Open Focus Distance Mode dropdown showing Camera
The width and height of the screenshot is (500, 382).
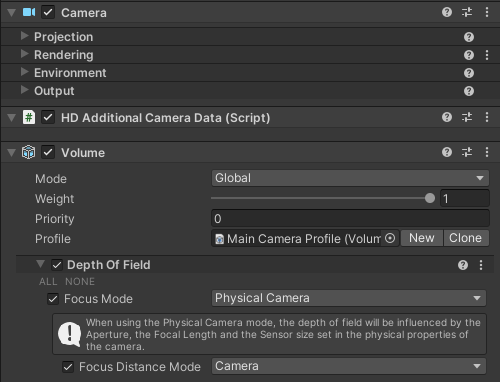[349, 366]
